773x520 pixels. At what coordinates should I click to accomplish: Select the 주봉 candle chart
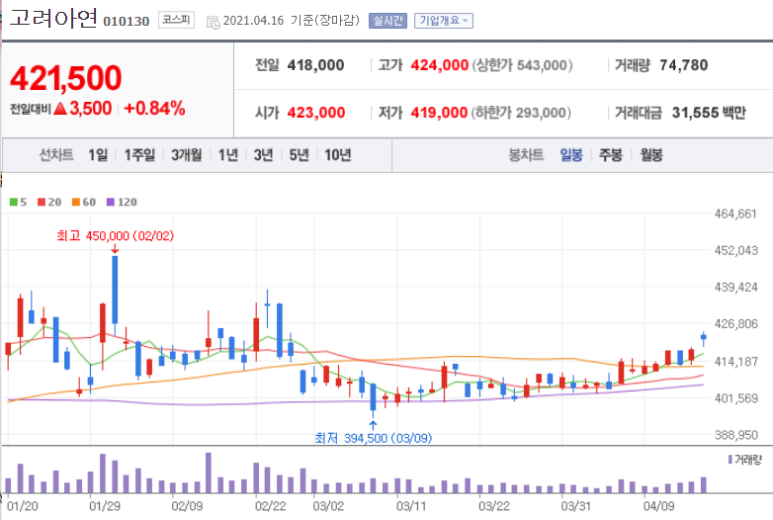click(x=611, y=155)
